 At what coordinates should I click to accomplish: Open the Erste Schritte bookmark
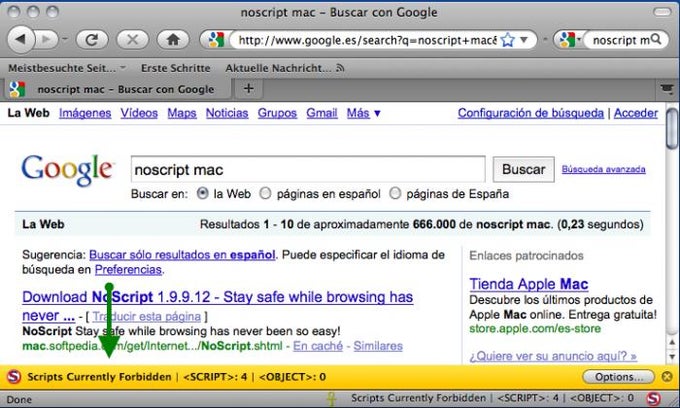[175, 68]
